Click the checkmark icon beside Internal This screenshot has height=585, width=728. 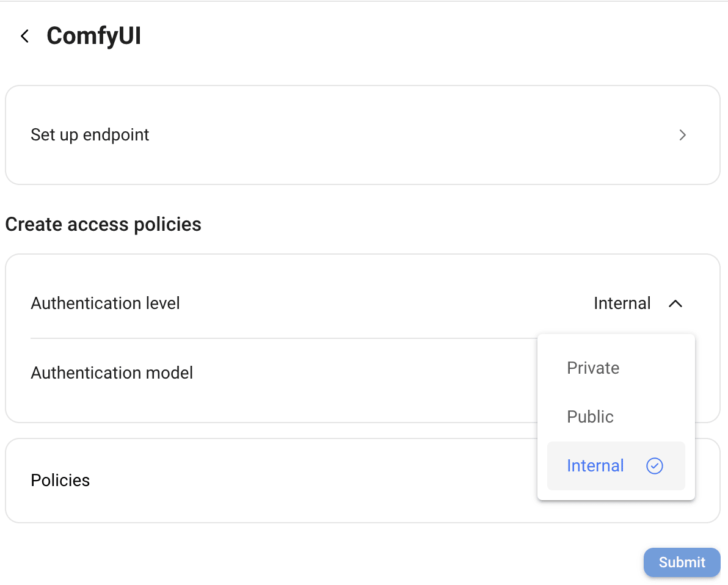click(x=654, y=465)
